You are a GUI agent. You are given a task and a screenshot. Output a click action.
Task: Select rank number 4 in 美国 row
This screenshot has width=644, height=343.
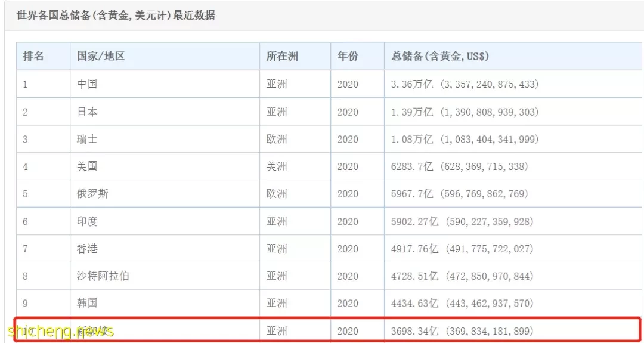point(25,166)
